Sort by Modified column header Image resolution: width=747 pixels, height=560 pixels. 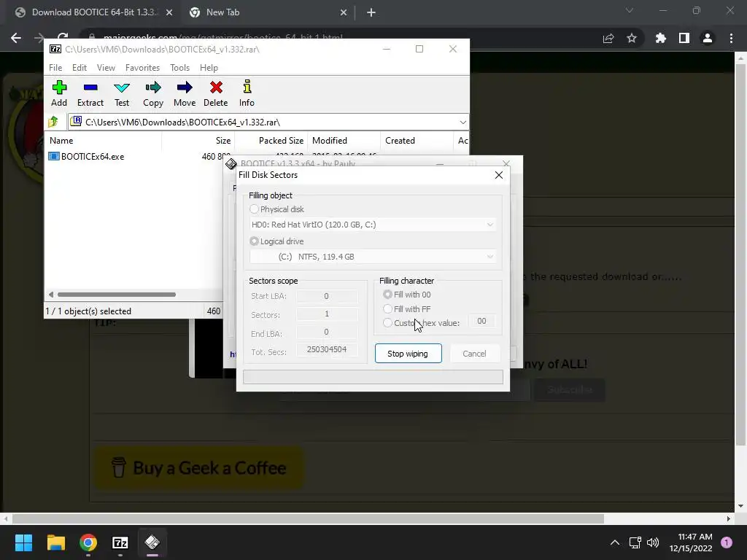[x=344, y=141]
